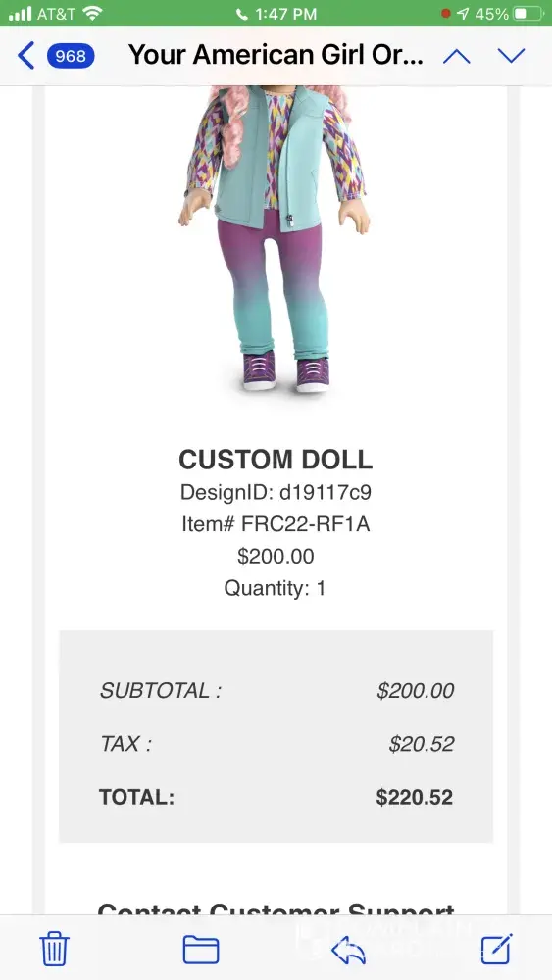Open reply options with the reply arrow

[x=348, y=951]
